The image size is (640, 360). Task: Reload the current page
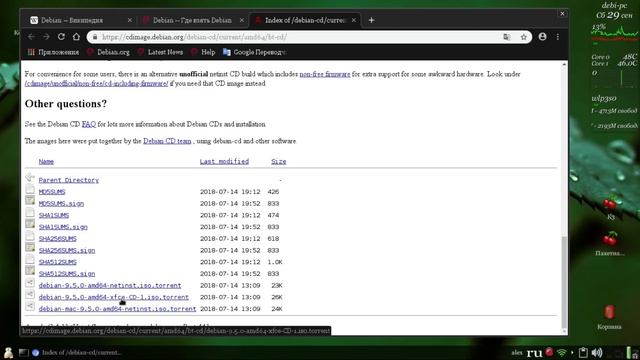point(61,37)
